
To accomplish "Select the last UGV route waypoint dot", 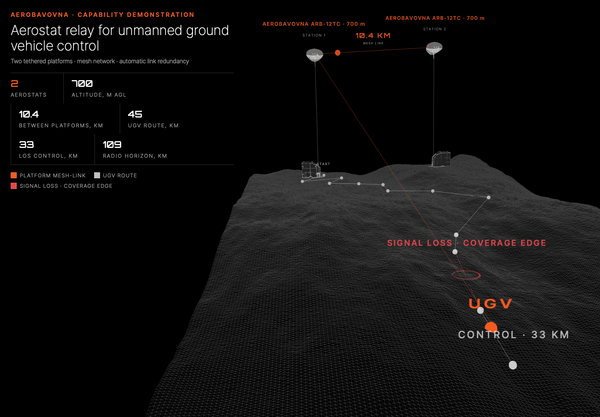I will click(x=513, y=365).
